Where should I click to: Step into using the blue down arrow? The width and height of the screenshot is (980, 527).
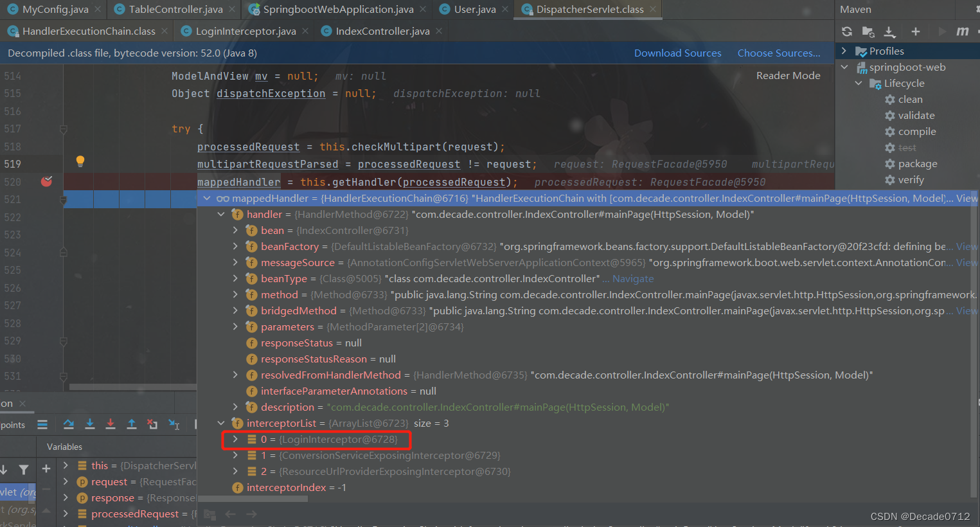(90, 424)
